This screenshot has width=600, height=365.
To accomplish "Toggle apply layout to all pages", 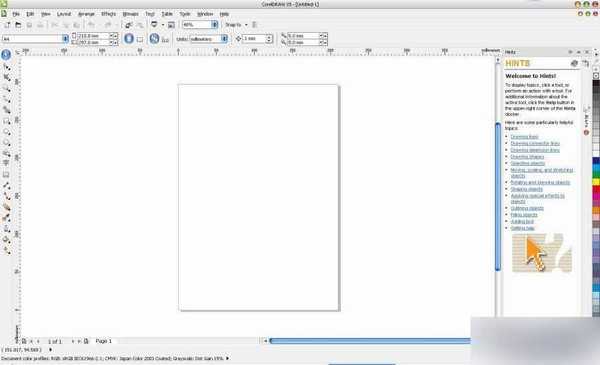I will (154, 39).
